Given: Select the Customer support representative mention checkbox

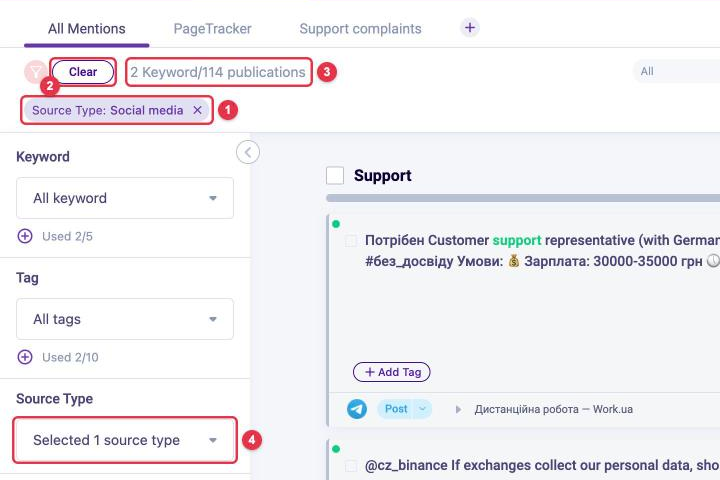Looking at the screenshot, I should [x=351, y=241].
